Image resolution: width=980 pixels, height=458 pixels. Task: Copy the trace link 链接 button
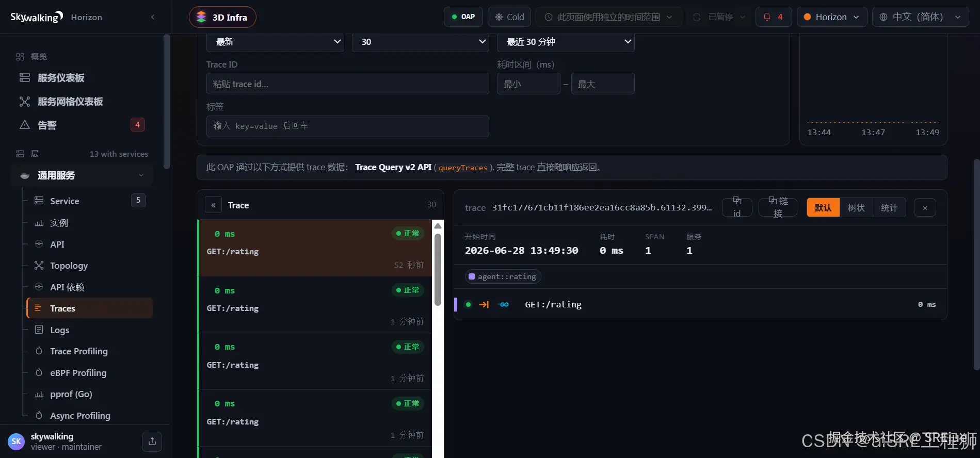click(778, 207)
